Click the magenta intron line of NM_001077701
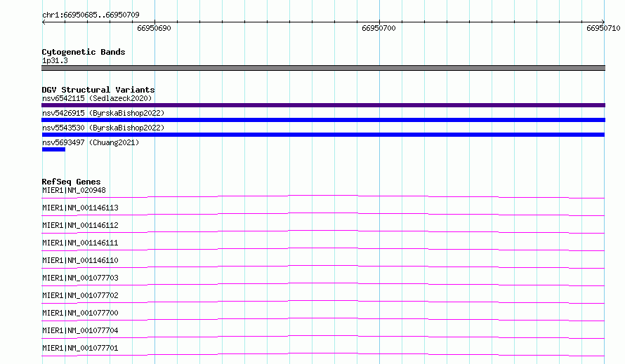 point(323,353)
